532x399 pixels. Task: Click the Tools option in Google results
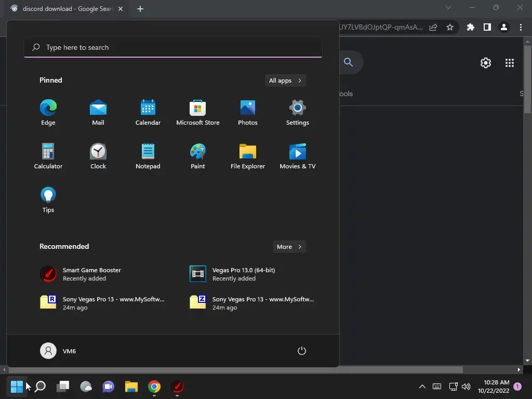click(346, 94)
